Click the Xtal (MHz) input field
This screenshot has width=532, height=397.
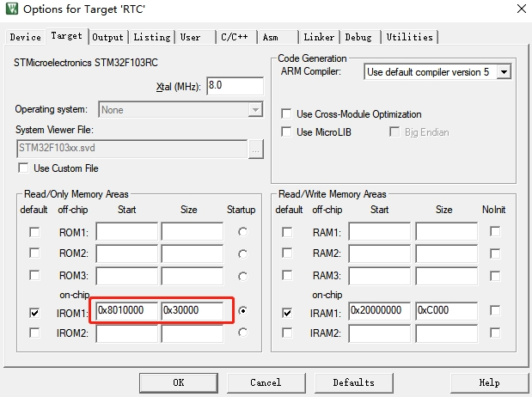click(x=234, y=86)
